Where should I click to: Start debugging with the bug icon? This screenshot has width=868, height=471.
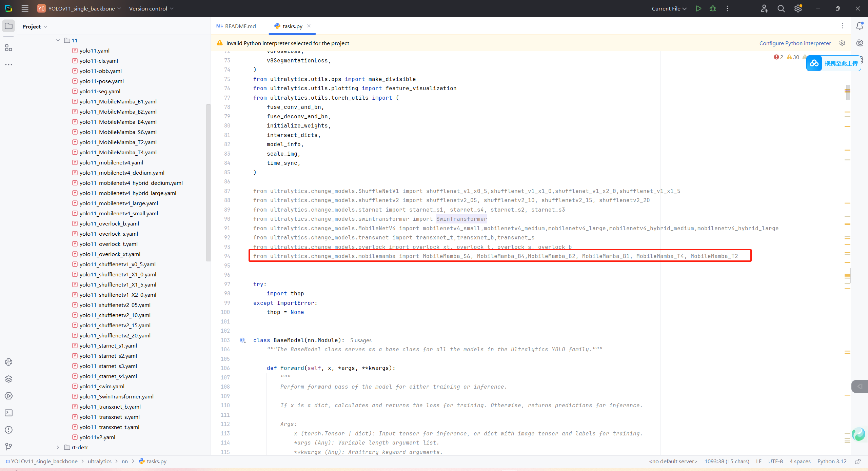(713, 8)
